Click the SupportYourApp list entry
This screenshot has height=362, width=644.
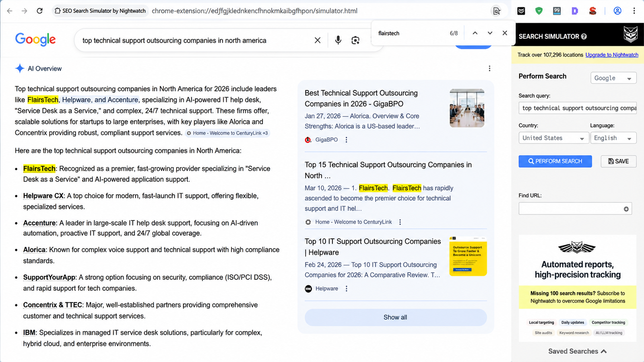49,278
